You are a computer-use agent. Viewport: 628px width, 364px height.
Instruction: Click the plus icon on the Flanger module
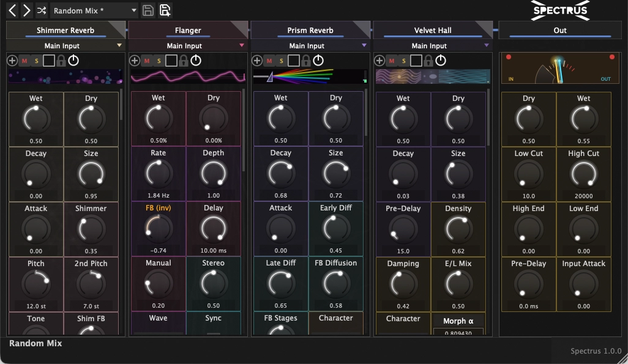pos(136,60)
